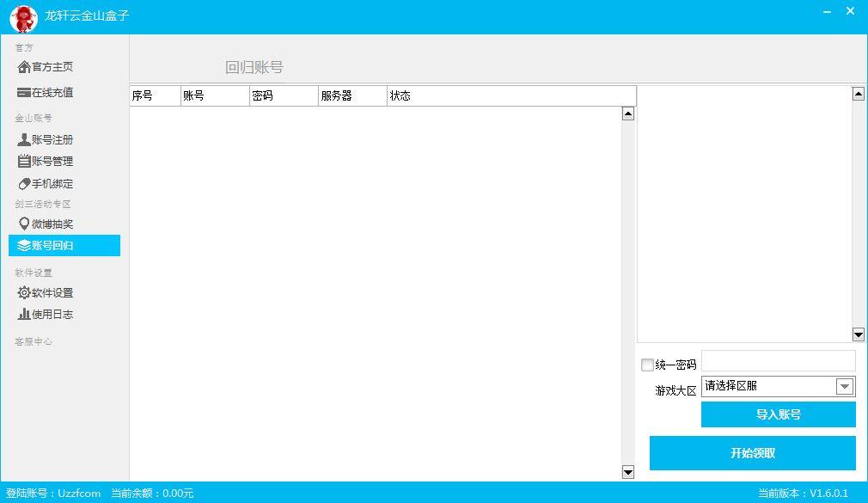Click 当前余额：0.00元 in status bar
Viewport: 868px width, 503px height.
click(x=152, y=493)
